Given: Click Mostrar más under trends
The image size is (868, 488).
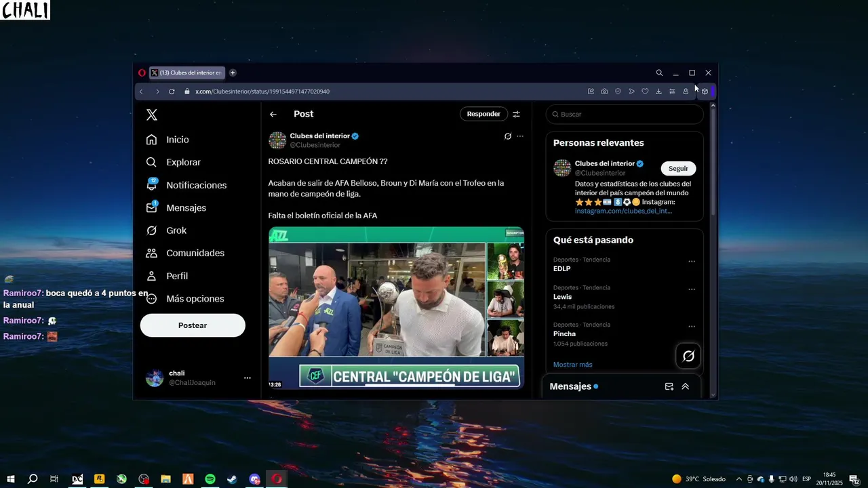Looking at the screenshot, I should point(572,365).
